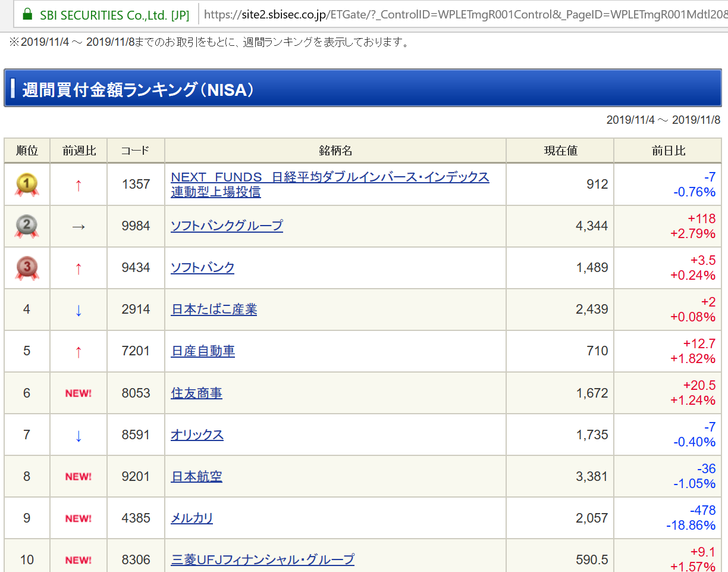
Task: Click the down arrow beside code 2914
Action: (x=79, y=310)
